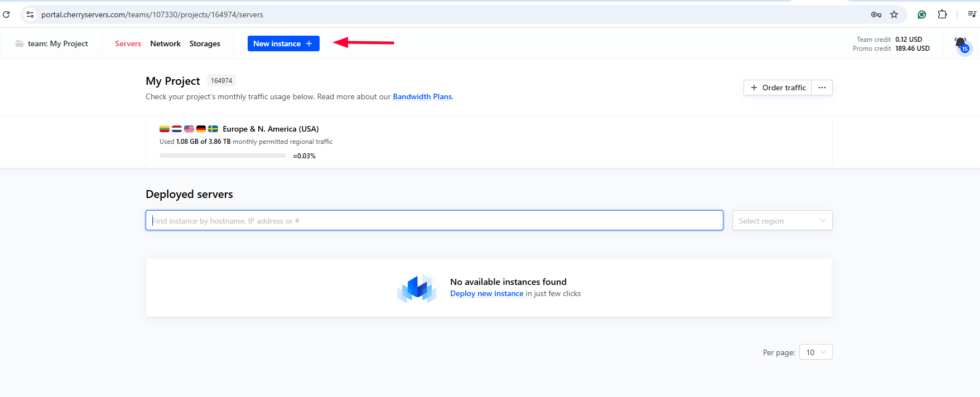Image resolution: width=980 pixels, height=397 pixels.
Task: Open the browser Extensions puzzle icon
Action: click(942, 14)
